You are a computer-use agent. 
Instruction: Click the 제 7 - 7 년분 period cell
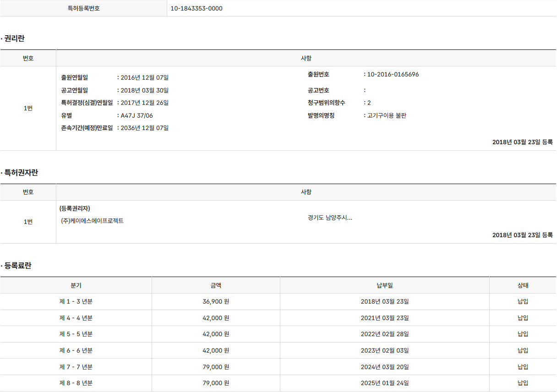(76, 367)
